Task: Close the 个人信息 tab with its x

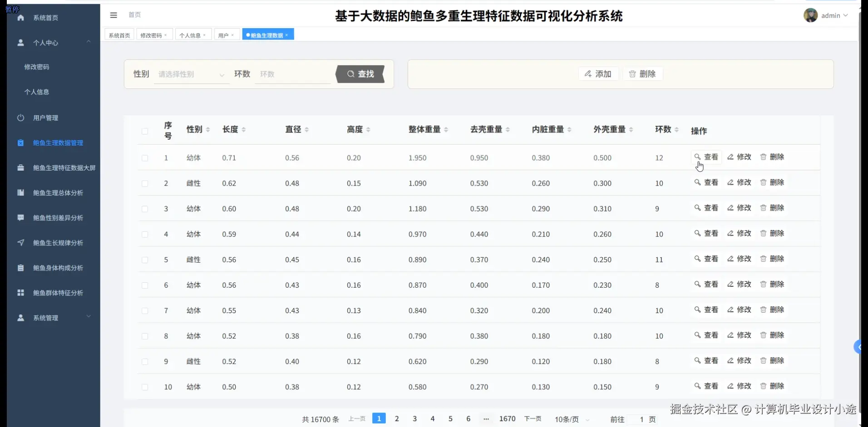Action: pos(204,35)
